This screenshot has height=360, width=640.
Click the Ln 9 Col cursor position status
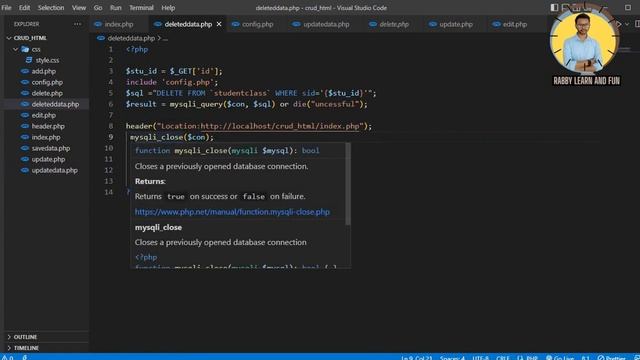[x=416, y=358]
